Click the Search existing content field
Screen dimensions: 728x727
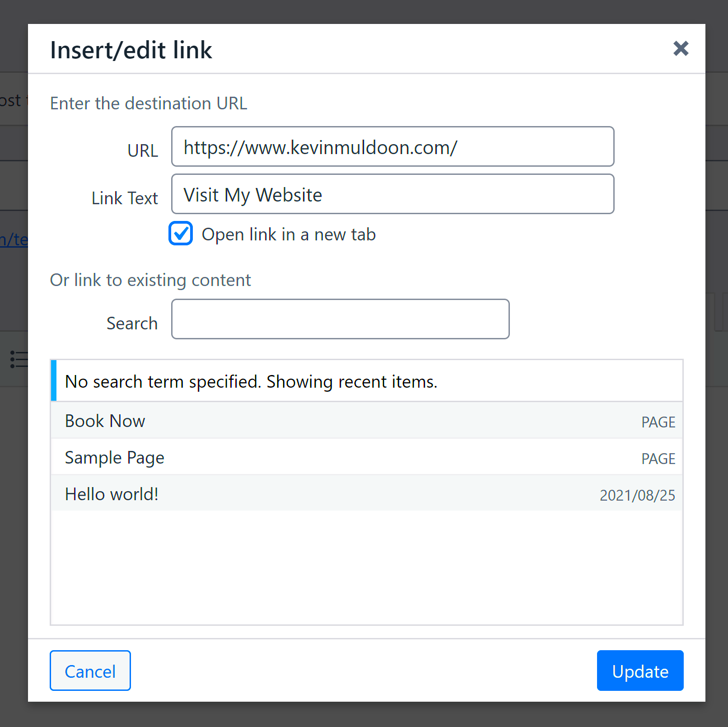click(341, 319)
